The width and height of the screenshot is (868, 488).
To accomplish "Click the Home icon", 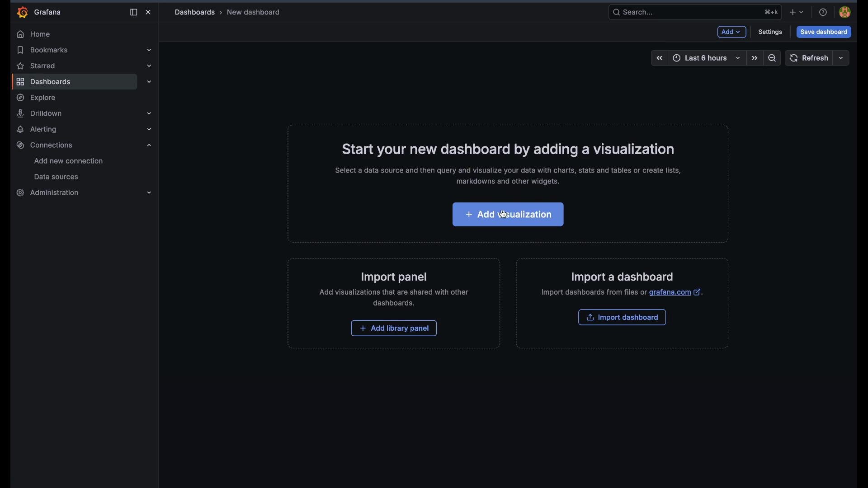I will pos(20,34).
